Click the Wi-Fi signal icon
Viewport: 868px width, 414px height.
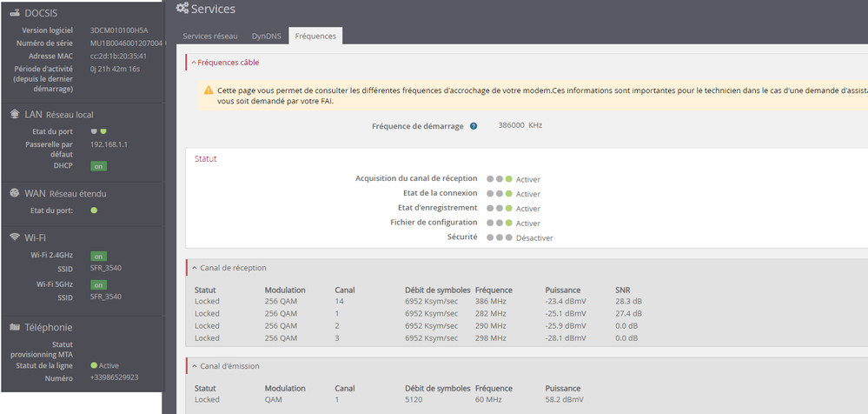(15, 237)
